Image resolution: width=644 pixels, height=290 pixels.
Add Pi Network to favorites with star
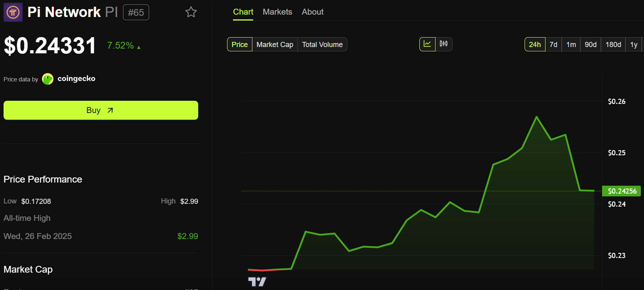(x=191, y=12)
